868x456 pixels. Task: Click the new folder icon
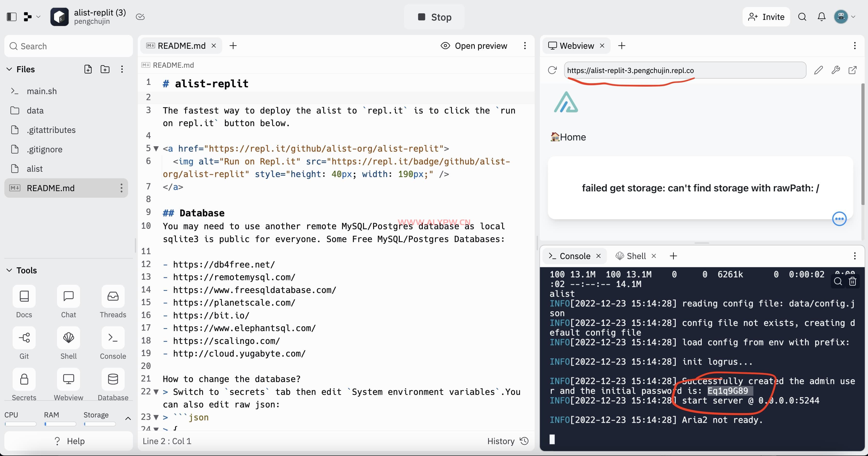point(105,69)
